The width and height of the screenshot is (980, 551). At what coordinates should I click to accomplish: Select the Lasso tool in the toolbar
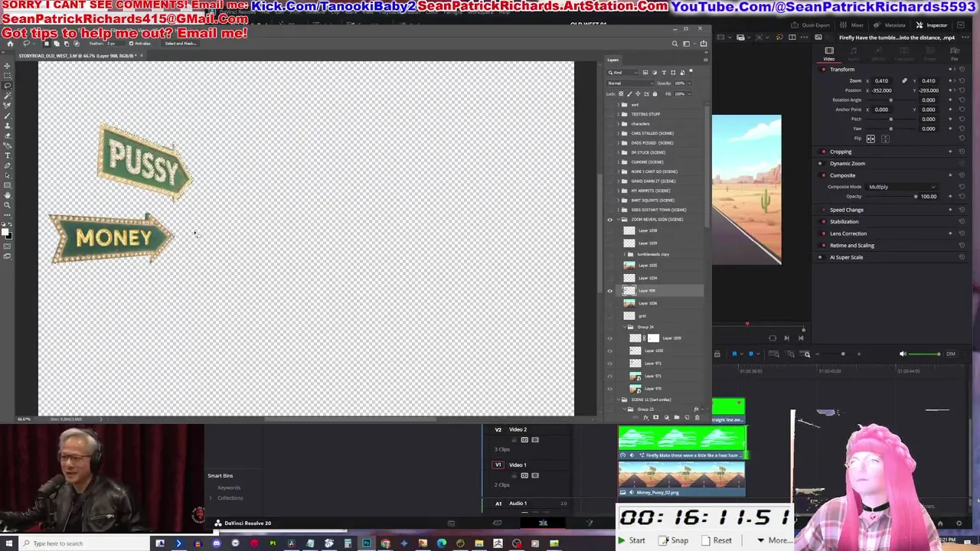7,86
